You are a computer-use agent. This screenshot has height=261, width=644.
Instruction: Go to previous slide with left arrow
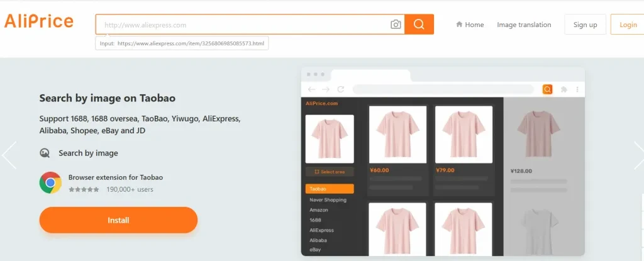click(x=9, y=155)
